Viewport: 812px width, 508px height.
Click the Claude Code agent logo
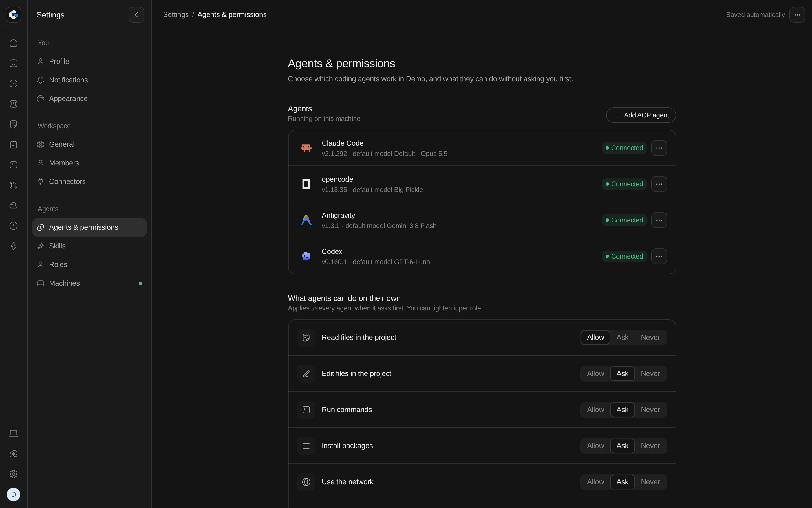(306, 148)
